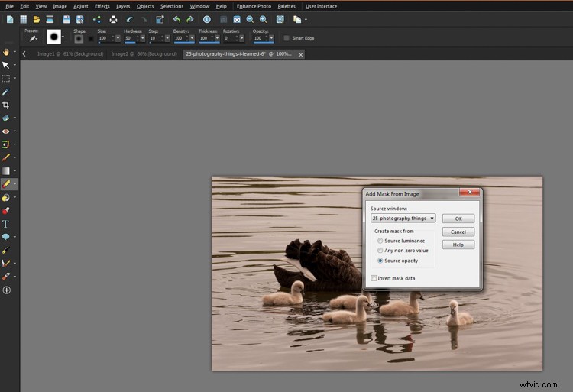Screen dimensions: 573x392
Task: Open file via yellow folder icon
Action: coord(36,19)
